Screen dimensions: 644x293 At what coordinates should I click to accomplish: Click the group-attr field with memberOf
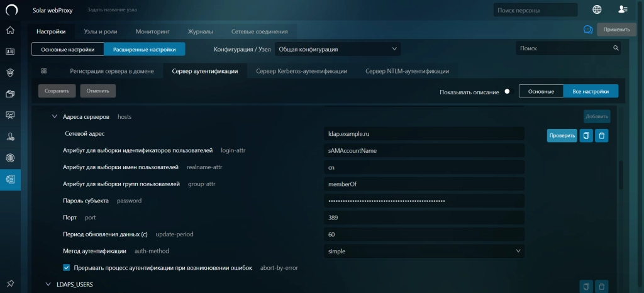[x=424, y=184]
